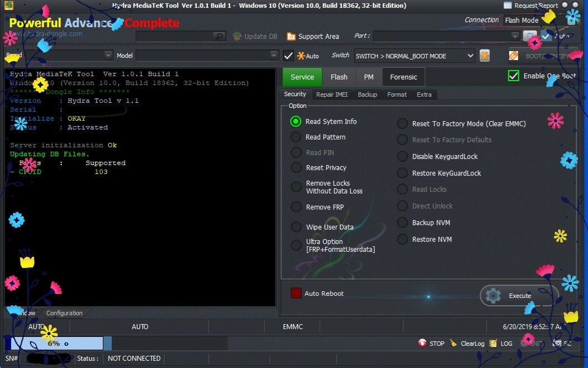
Task: Select Reset Privacy option
Action: (296, 168)
